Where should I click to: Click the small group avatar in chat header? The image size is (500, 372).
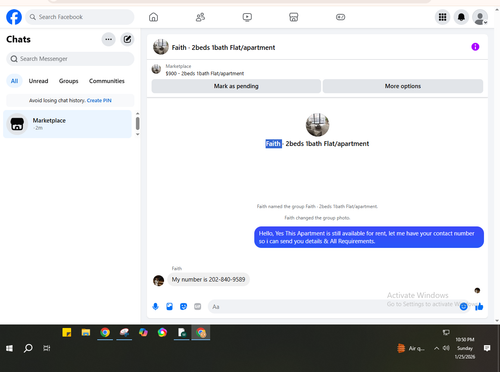coord(161,47)
